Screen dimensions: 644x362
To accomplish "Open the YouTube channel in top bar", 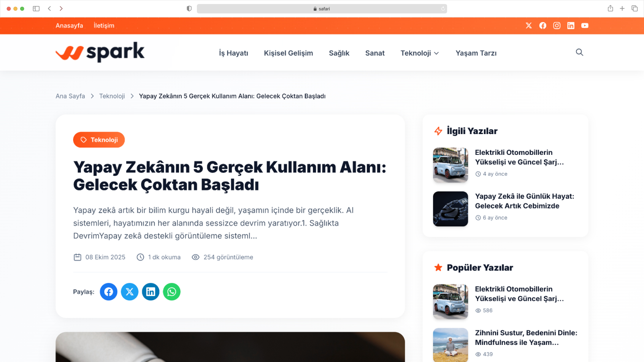I will (585, 25).
